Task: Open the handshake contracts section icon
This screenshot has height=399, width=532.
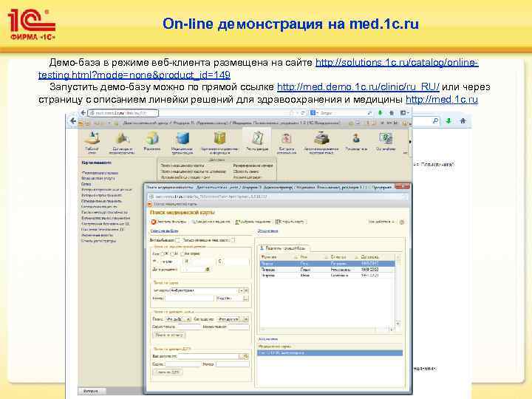Action: pos(122,138)
